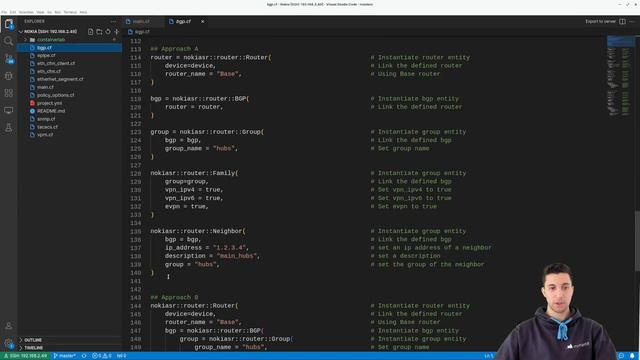Open the File menu
The height and width of the screenshot is (360, 640).
coord(4,12)
